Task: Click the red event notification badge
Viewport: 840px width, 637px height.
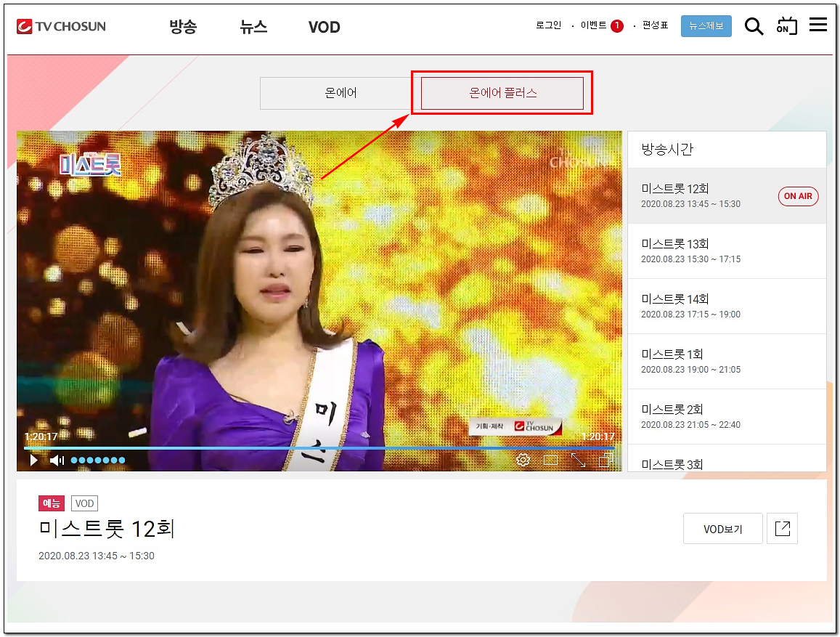Action: (x=617, y=25)
